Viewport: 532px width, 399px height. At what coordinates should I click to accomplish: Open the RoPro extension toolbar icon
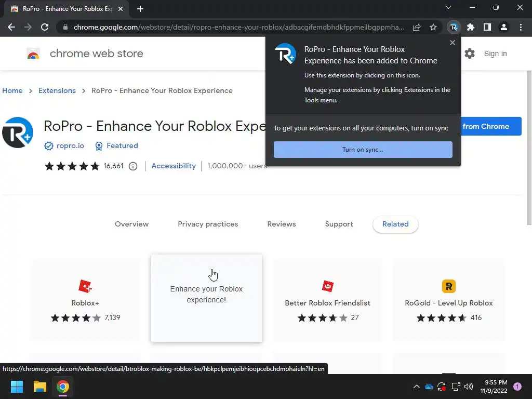(x=454, y=27)
